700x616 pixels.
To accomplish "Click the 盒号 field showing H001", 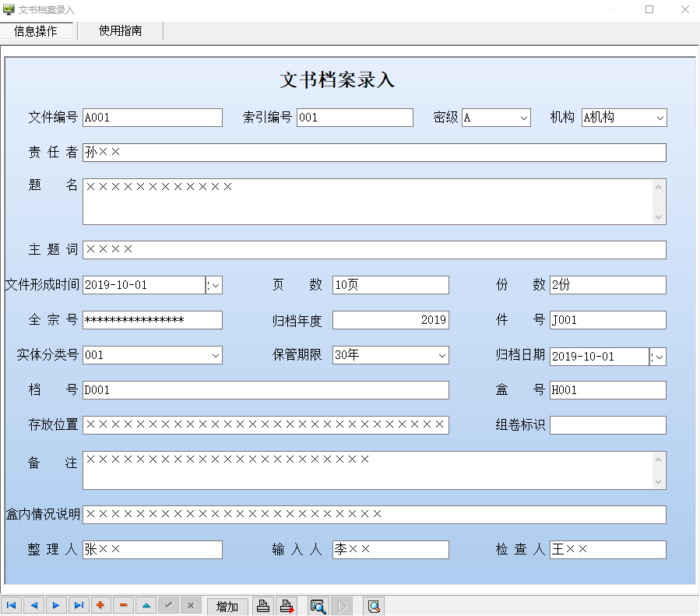I will tap(608, 390).
